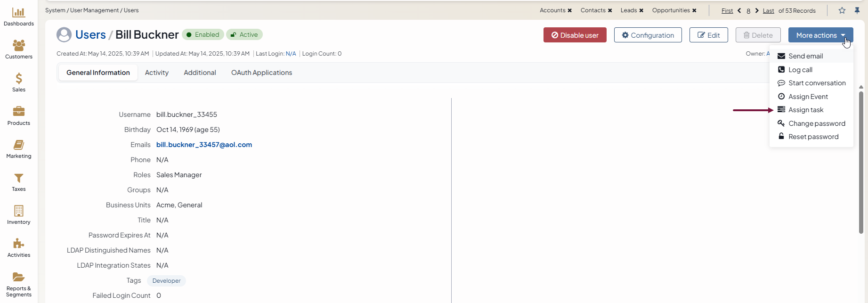Open the Inventory sidebar menu
The image size is (868, 303).
[x=19, y=215]
